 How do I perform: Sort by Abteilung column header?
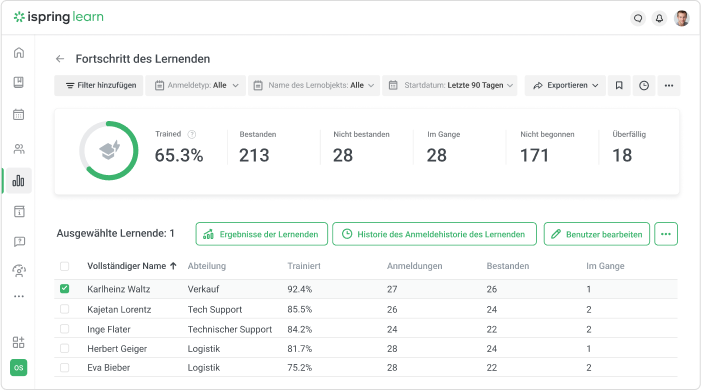click(207, 266)
